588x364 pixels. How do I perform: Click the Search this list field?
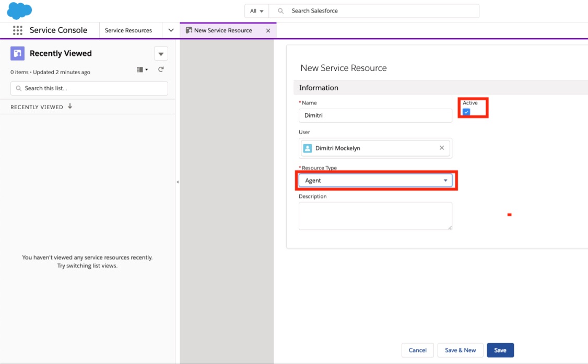click(89, 88)
